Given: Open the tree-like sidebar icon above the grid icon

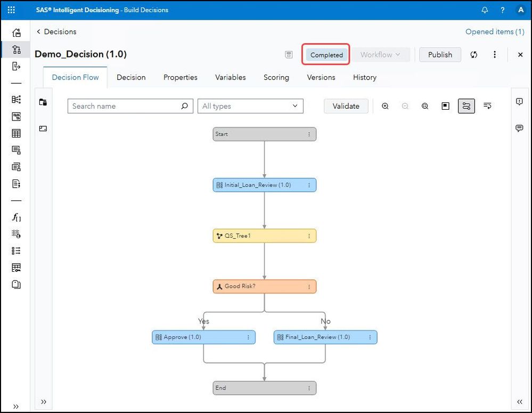Looking at the screenshot, I should [17, 117].
